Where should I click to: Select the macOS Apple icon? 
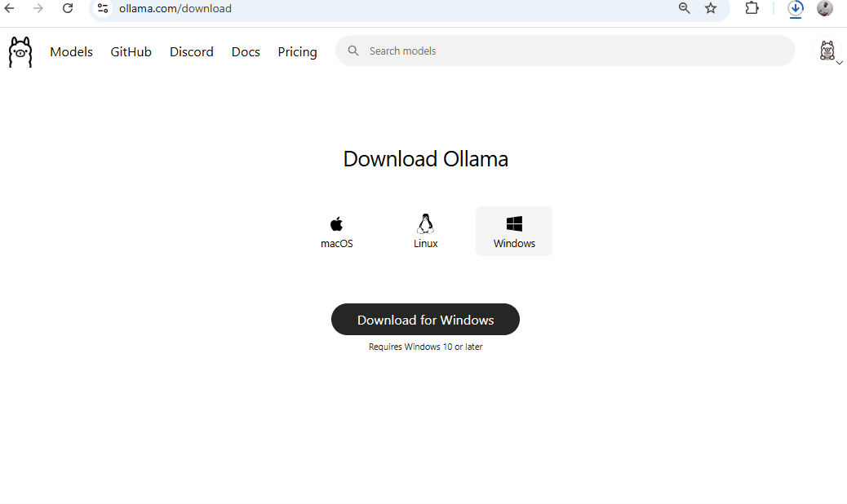click(336, 223)
